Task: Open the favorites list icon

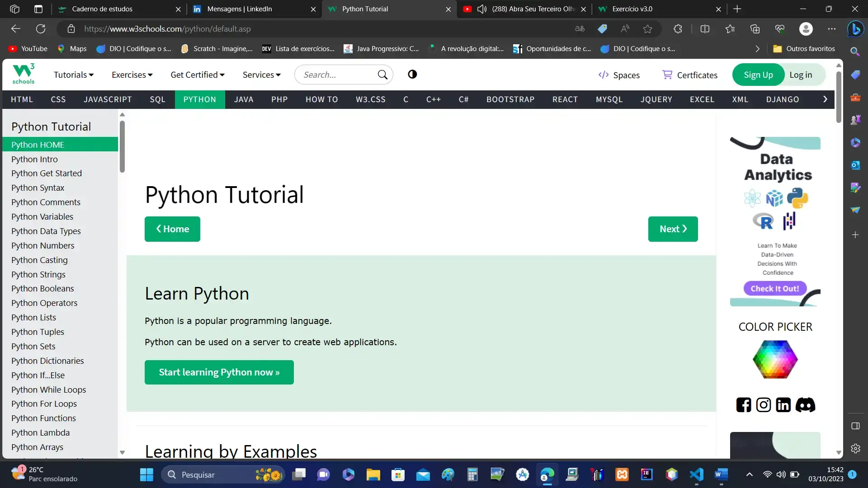Action: (730, 29)
